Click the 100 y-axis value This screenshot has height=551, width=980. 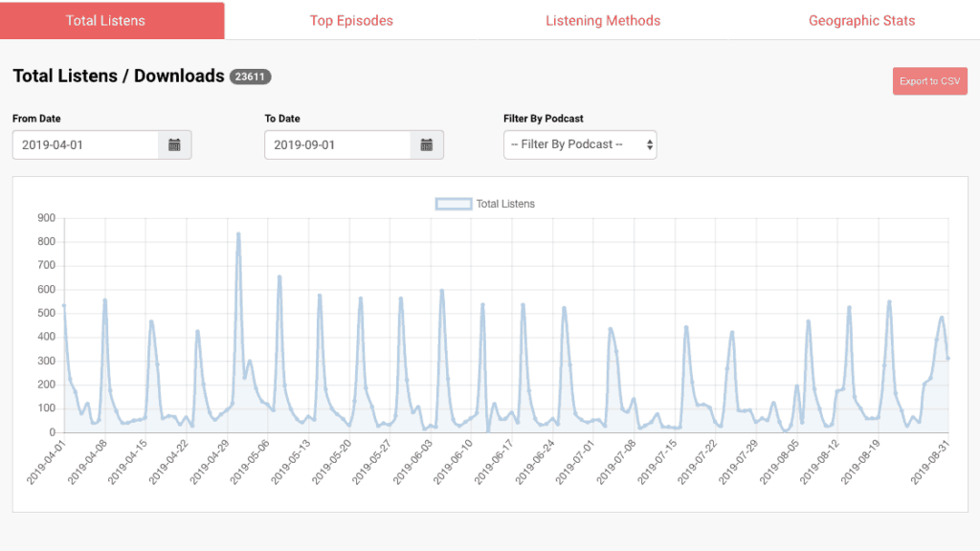coord(46,408)
